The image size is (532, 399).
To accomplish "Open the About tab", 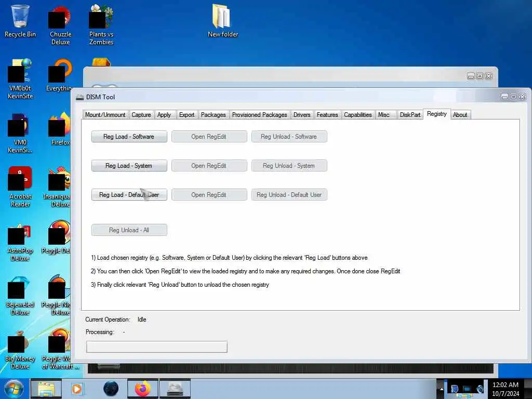I will [x=460, y=115].
